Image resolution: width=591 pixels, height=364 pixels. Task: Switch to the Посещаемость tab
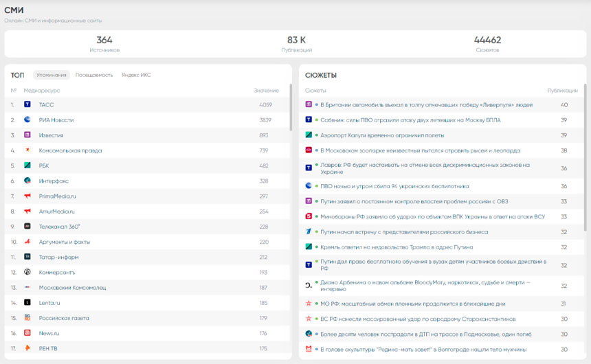click(x=94, y=75)
